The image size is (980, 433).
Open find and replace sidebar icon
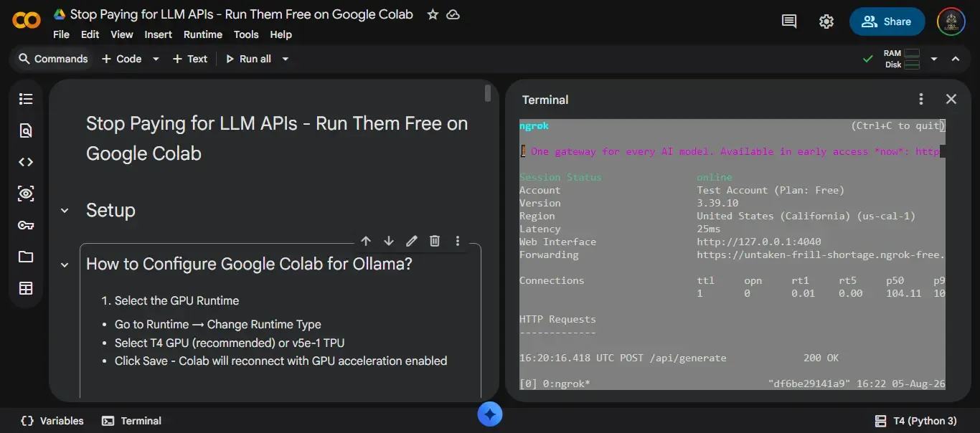click(x=26, y=130)
